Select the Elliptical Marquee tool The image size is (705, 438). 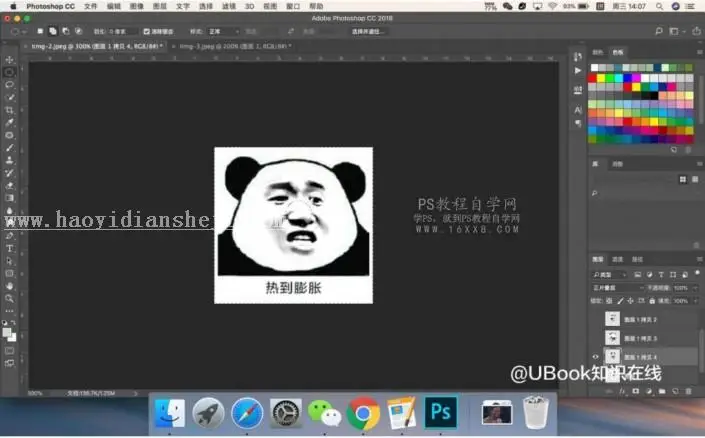[9, 72]
